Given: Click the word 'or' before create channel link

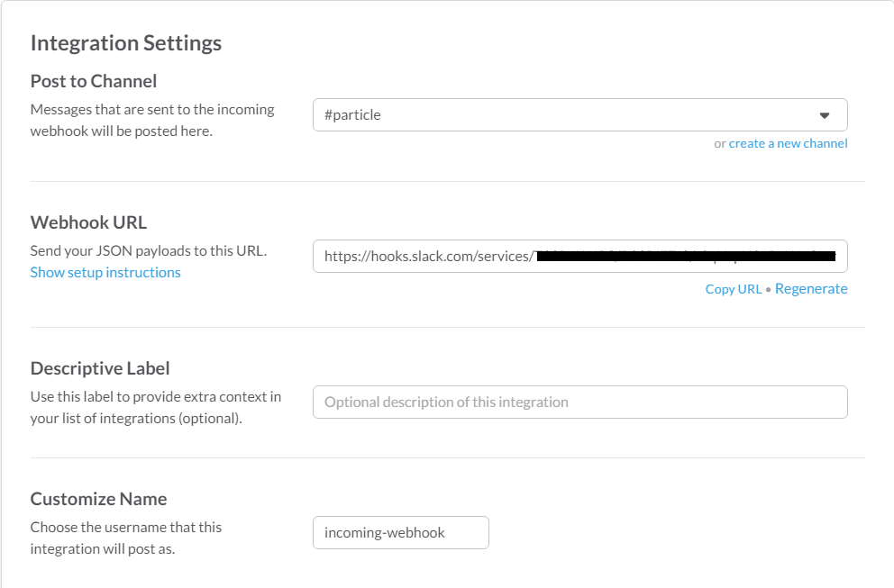Looking at the screenshot, I should coord(720,143).
